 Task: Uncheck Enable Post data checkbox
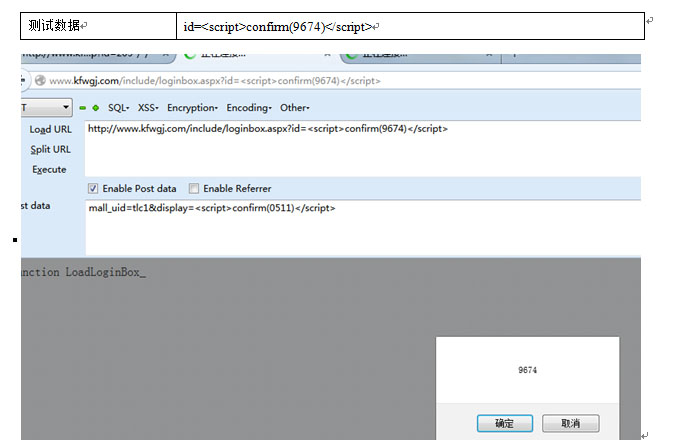[x=93, y=188]
